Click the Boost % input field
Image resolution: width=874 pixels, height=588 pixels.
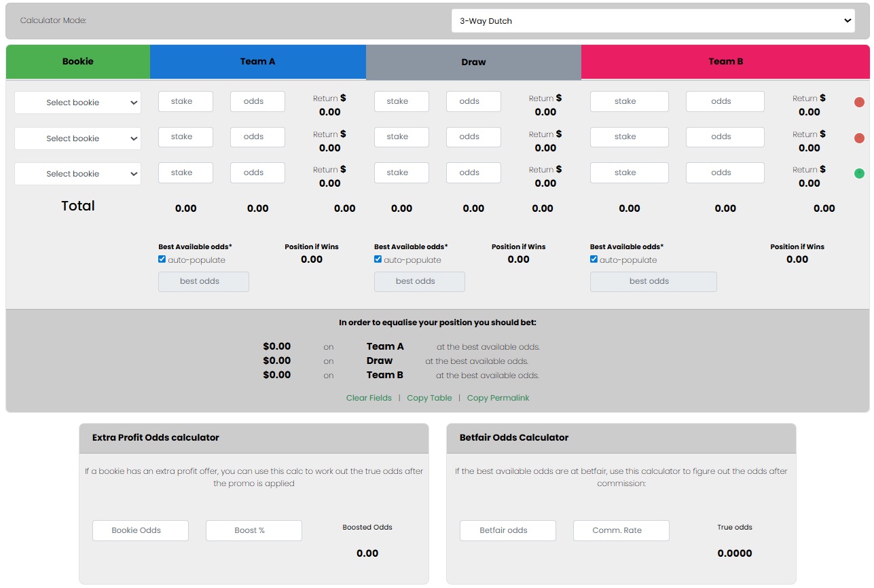[253, 530]
